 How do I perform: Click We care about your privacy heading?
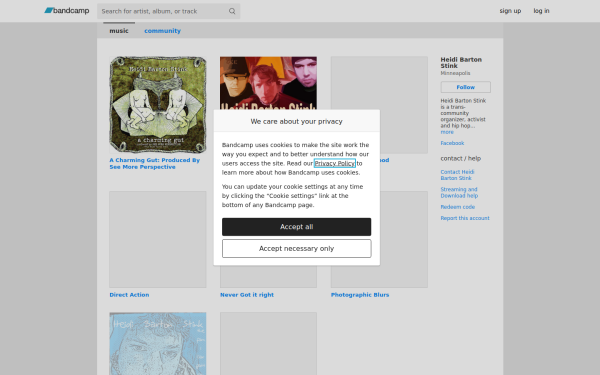click(x=297, y=121)
